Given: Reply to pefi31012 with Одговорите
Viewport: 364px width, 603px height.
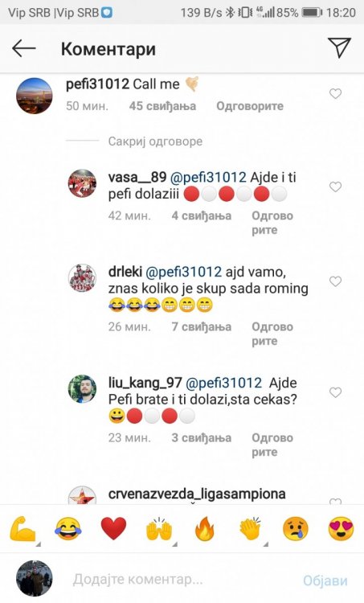Looking at the screenshot, I should coord(250,106).
